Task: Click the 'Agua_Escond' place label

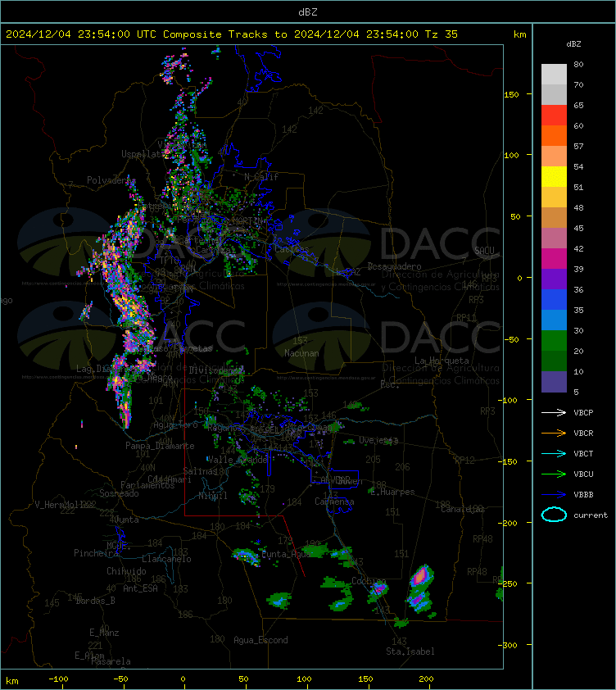Action: pos(261,640)
